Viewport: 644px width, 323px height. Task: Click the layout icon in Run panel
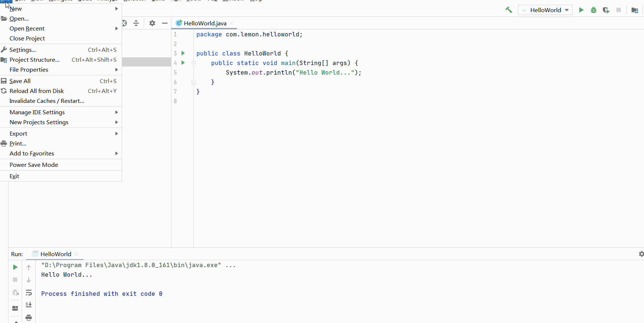tap(15, 308)
